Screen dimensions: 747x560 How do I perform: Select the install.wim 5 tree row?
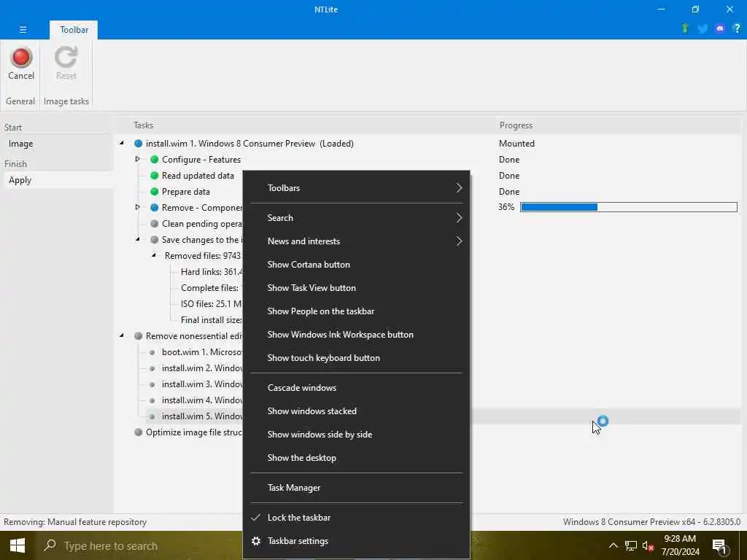coord(203,416)
